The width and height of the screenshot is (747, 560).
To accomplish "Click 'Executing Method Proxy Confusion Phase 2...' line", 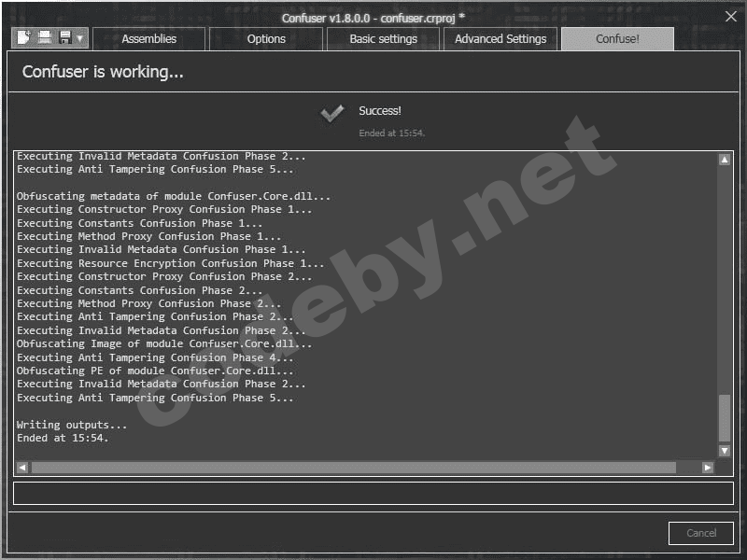I will [x=148, y=304].
